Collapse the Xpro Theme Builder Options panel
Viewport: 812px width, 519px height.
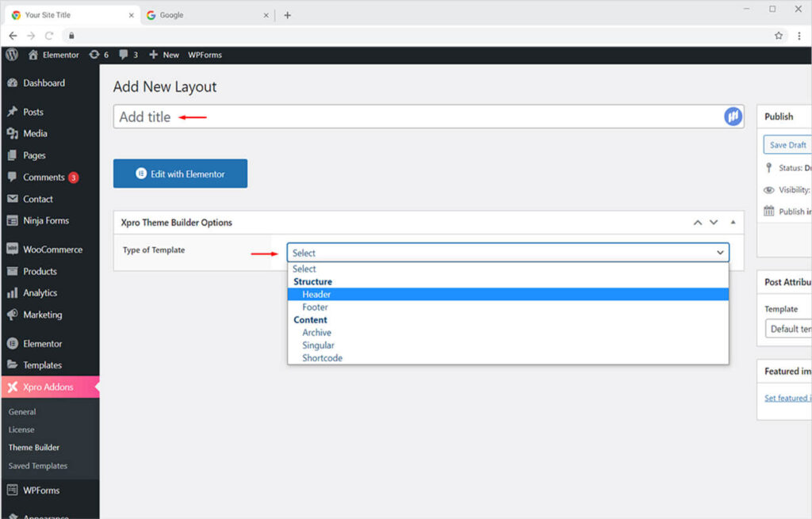[x=733, y=223]
